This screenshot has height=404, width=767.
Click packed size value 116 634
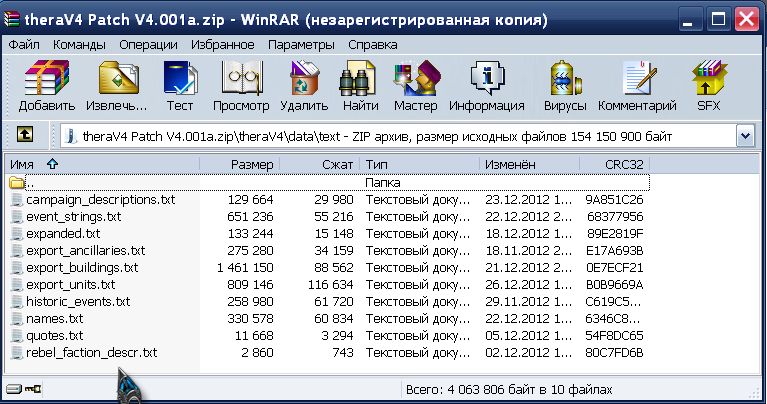click(330, 285)
